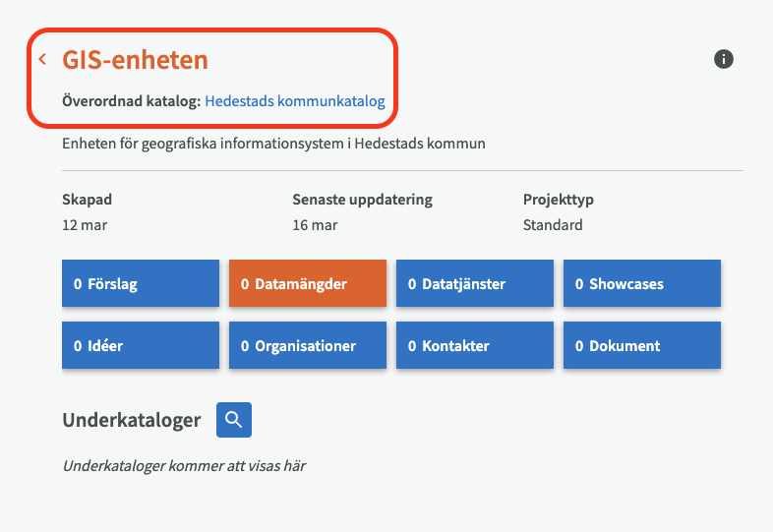The width and height of the screenshot is (773, 532).
Task: Go back using the chevron beside GIS-enheten
Action: [42, 60]
